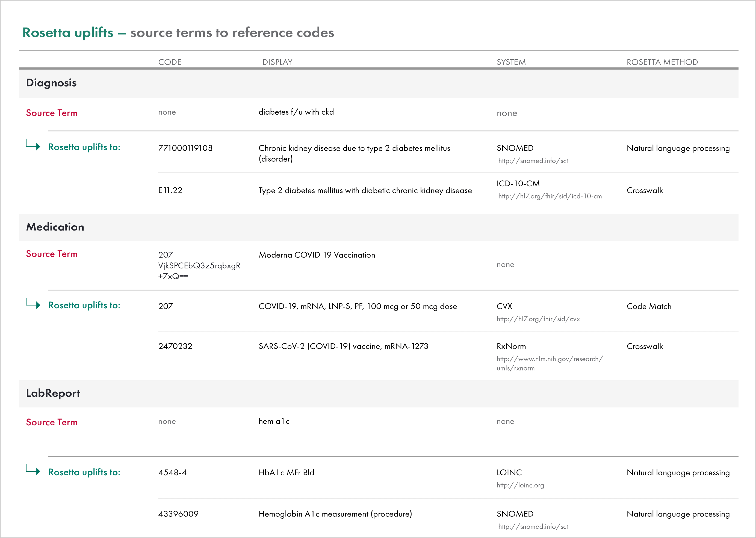Click the DISPLAY column header
The image size is (756, 538).
click(x=277, y=62)
